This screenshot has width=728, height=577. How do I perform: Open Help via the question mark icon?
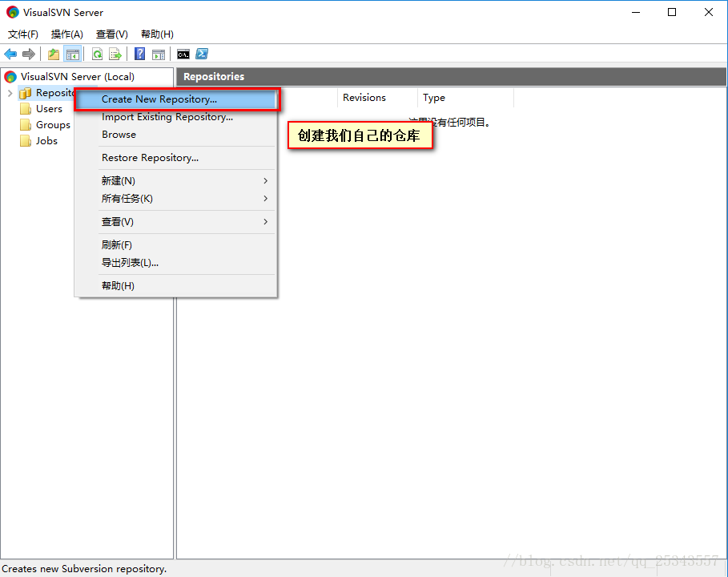139,54
